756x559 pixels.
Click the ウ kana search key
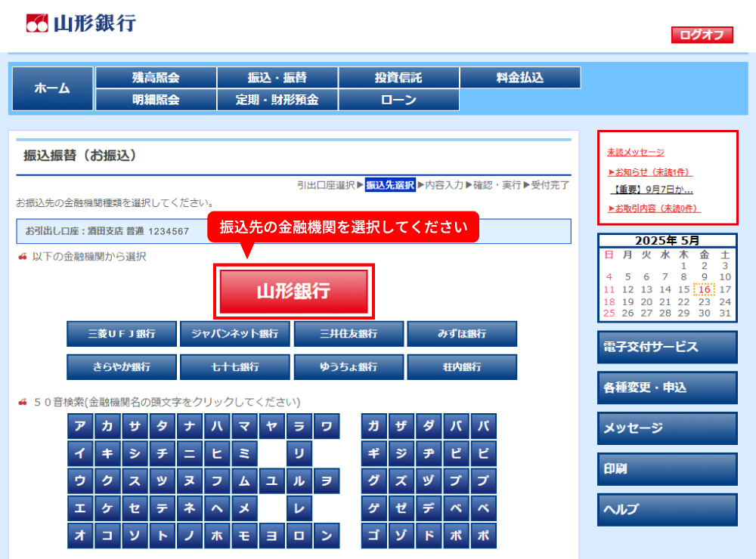(80, 481)
